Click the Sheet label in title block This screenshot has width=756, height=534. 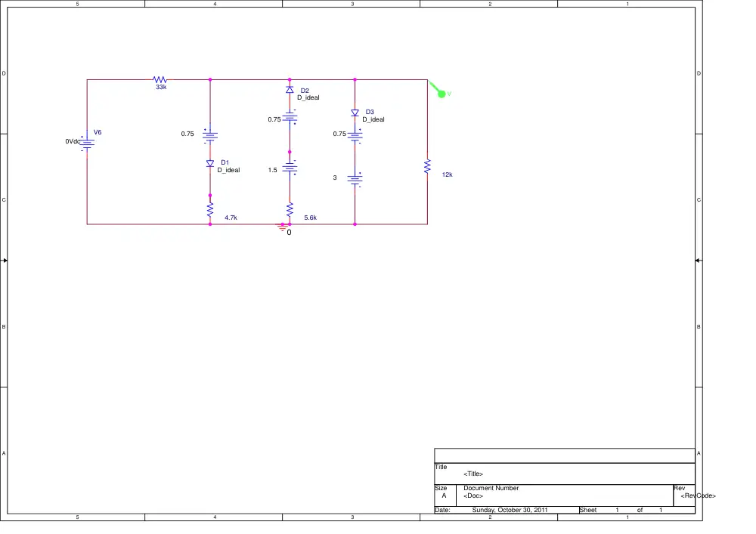588,510
